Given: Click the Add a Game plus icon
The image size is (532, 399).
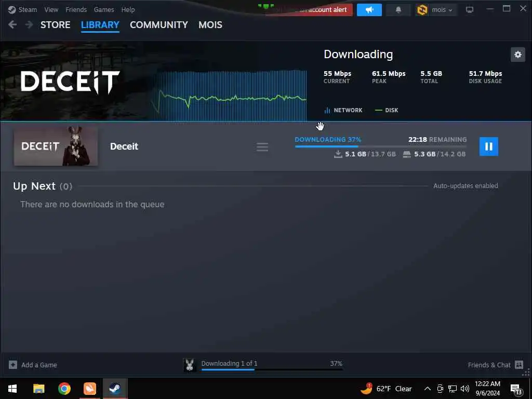Looking at the screenshot, I should 13,365.
